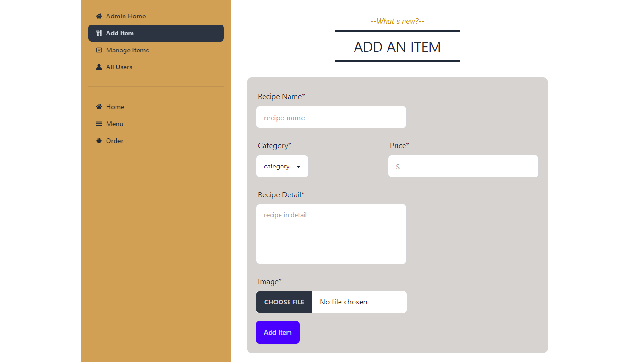Open the category dropdown
Screen dimensions: 644x362
282,166
